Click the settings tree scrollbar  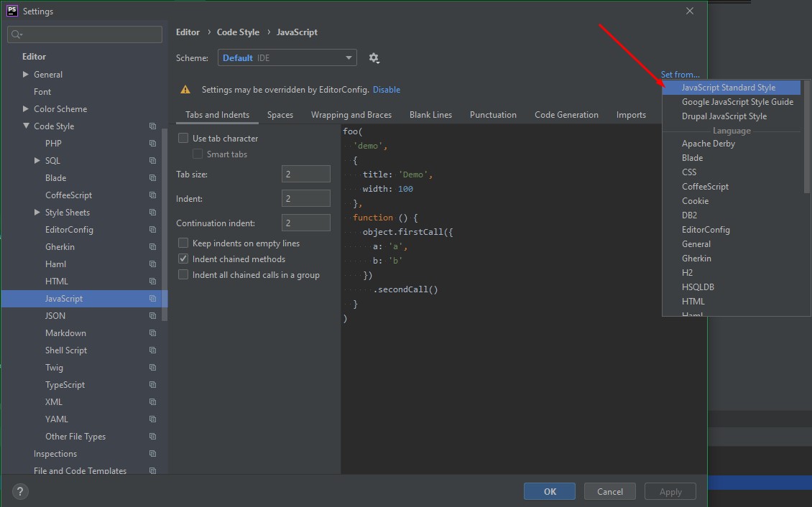pos(165,225)
